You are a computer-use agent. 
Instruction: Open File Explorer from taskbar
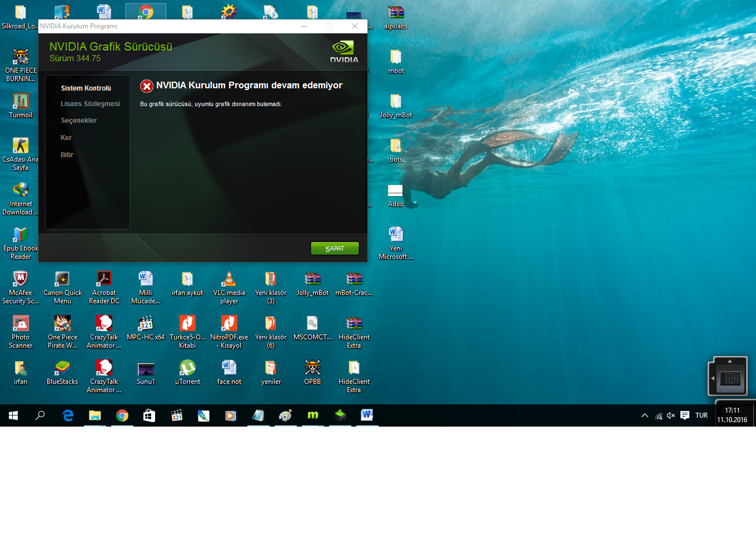click(95, 415)
